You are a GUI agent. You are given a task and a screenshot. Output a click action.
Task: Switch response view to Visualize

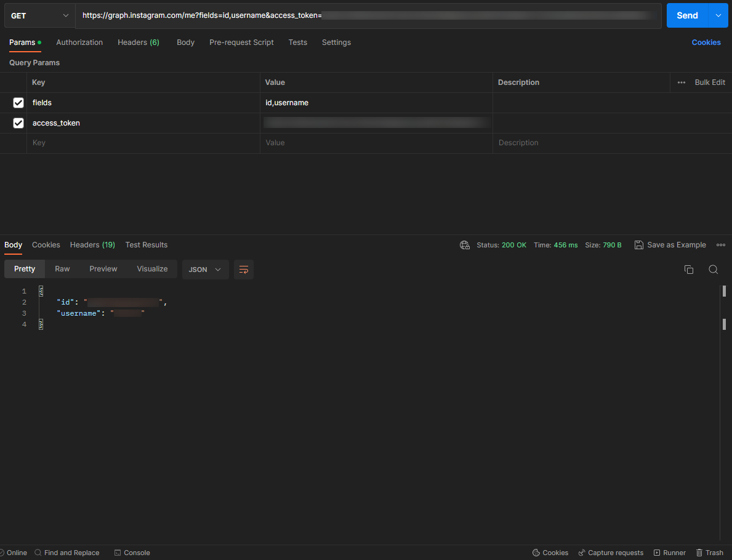pos(152,269)
